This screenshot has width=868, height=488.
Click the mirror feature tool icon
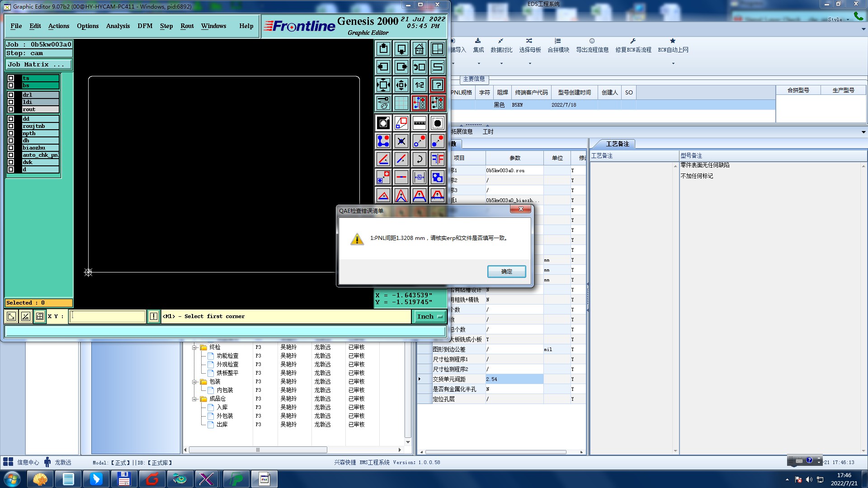point(437,159)
